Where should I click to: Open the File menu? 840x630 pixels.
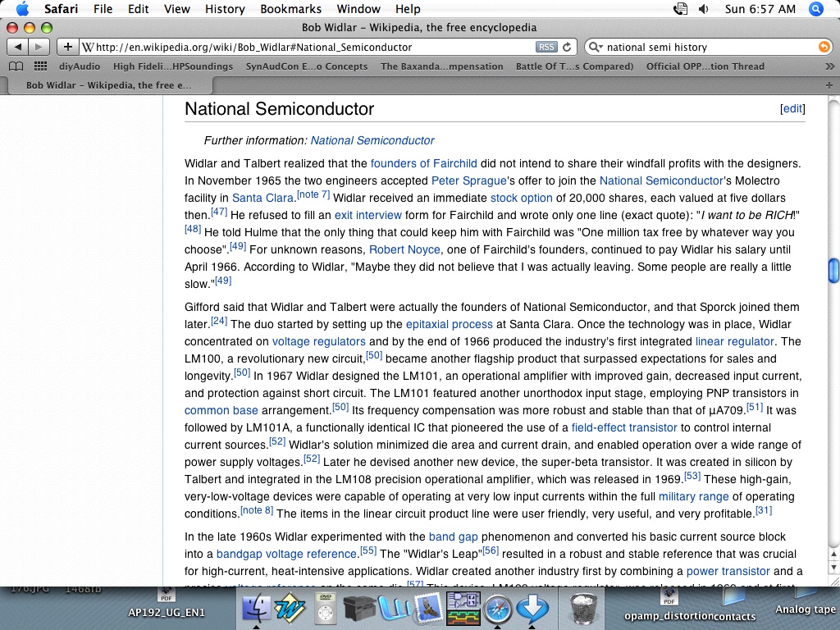103,8
